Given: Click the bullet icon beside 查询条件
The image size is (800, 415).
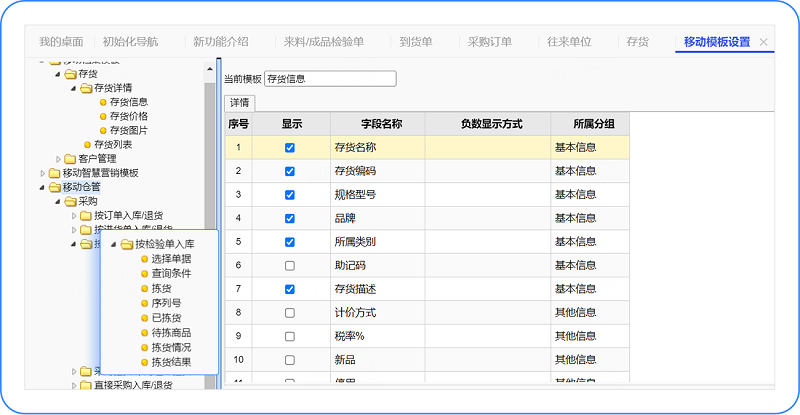Looking at the screenshot, I should [144, 274].
